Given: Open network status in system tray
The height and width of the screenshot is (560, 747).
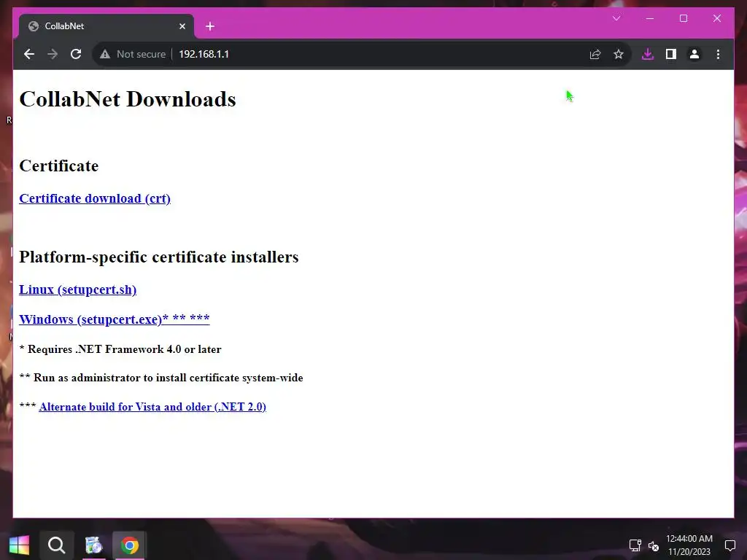Looking at the screenshot, I should [x=635, y=545].
